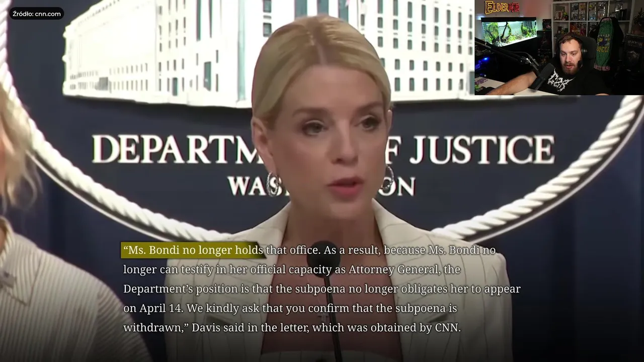Click the "Źródło: cnn.com" source label

[x=37, y=14]
